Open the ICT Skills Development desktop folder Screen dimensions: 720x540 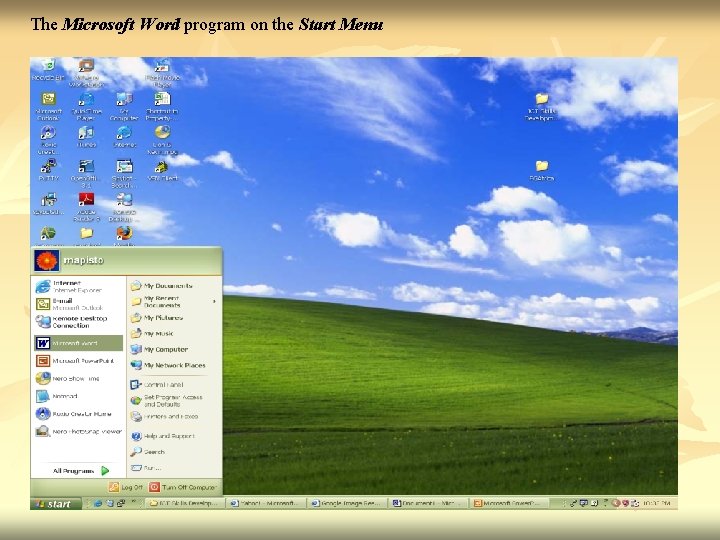tap(542, 107)
